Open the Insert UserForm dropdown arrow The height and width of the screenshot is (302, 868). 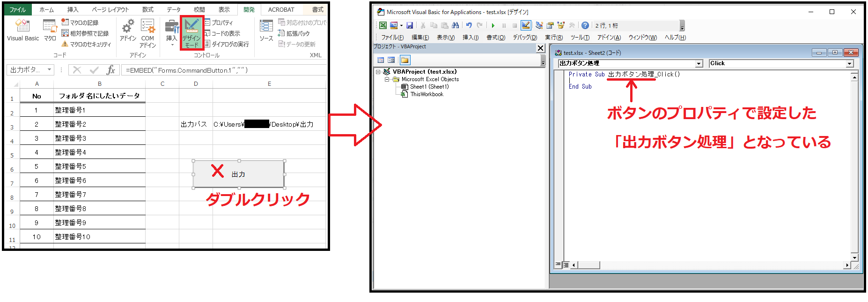(x=401, y=25)
